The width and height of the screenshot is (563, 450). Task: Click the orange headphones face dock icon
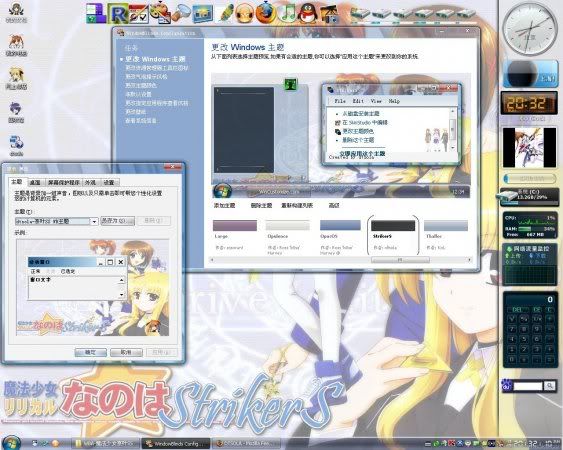click(x=245, y=14)
